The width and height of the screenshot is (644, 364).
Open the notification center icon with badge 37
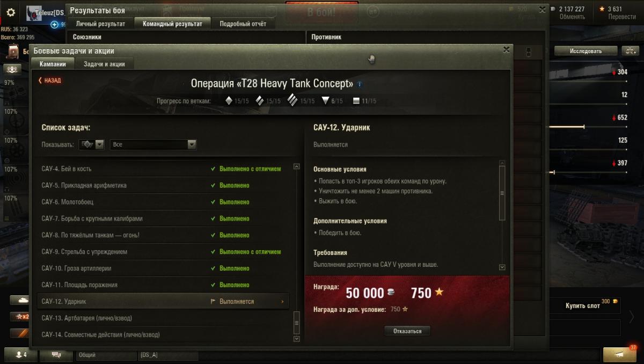click(620, 354)
